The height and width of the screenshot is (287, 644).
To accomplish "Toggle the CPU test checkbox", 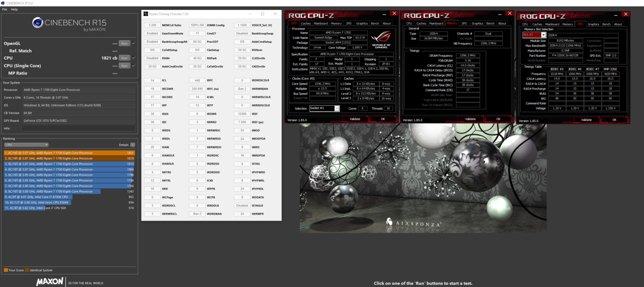I will pyautogui.click(x=133, y=58).
